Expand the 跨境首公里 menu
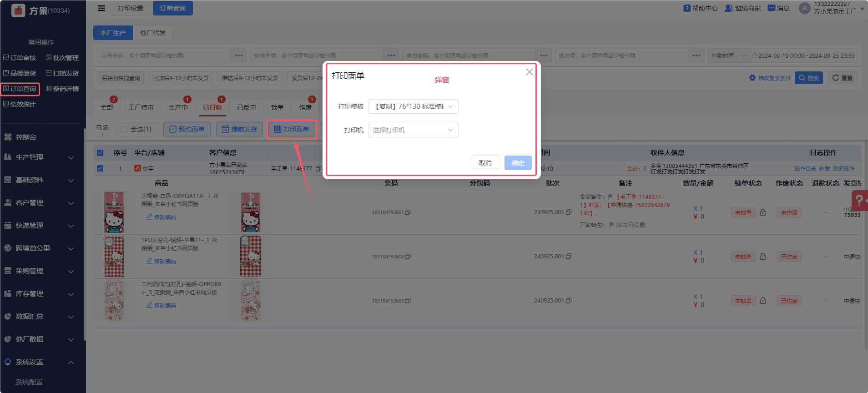The width and height of the screenshot is (868, 393). [39, 248]
